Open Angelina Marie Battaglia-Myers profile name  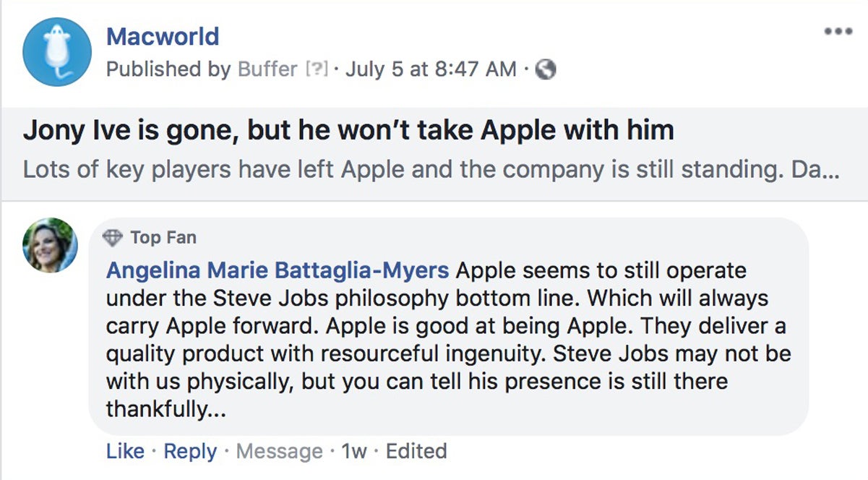click(278, 271)
